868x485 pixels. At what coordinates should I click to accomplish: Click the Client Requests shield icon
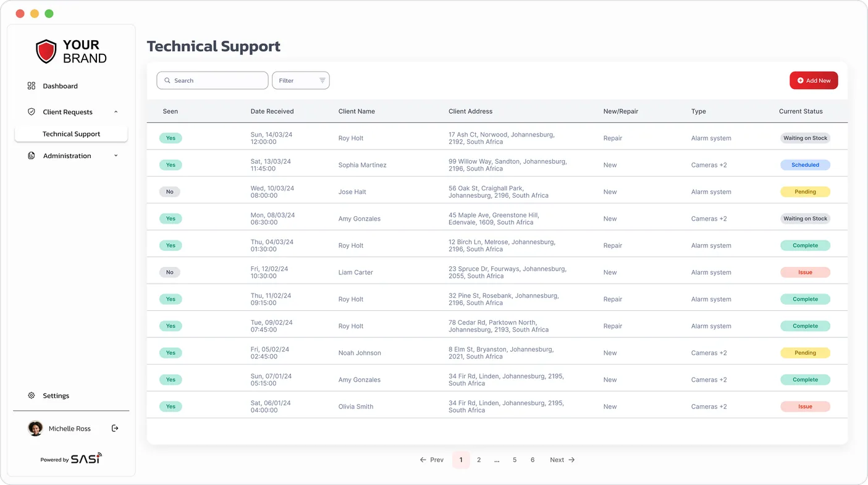pyautogui.click(x=32, y=112)
